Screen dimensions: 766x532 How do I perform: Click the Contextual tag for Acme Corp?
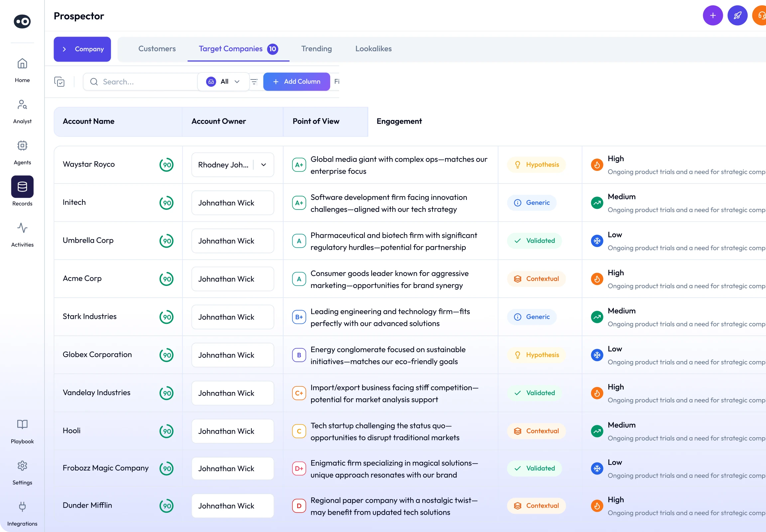coord(536,279)
